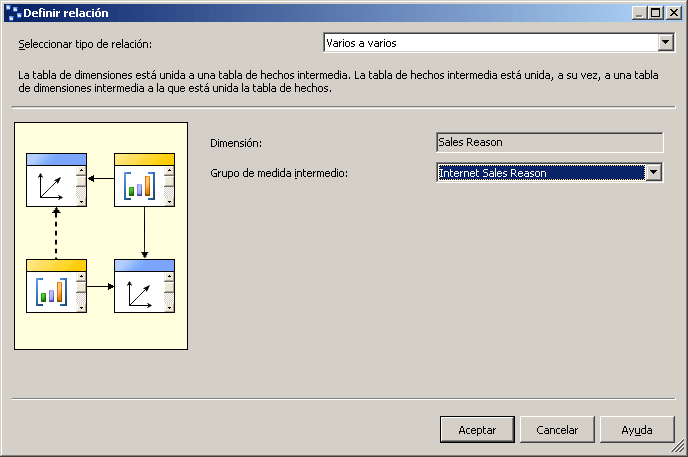Click the Dimensión label

coord(236,143)
